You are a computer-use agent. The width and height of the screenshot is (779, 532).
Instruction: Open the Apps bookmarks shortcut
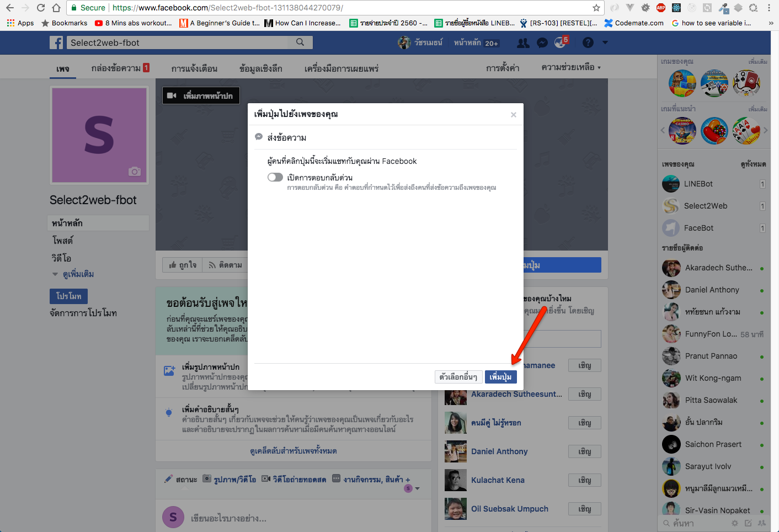click(x=20, y=23)
